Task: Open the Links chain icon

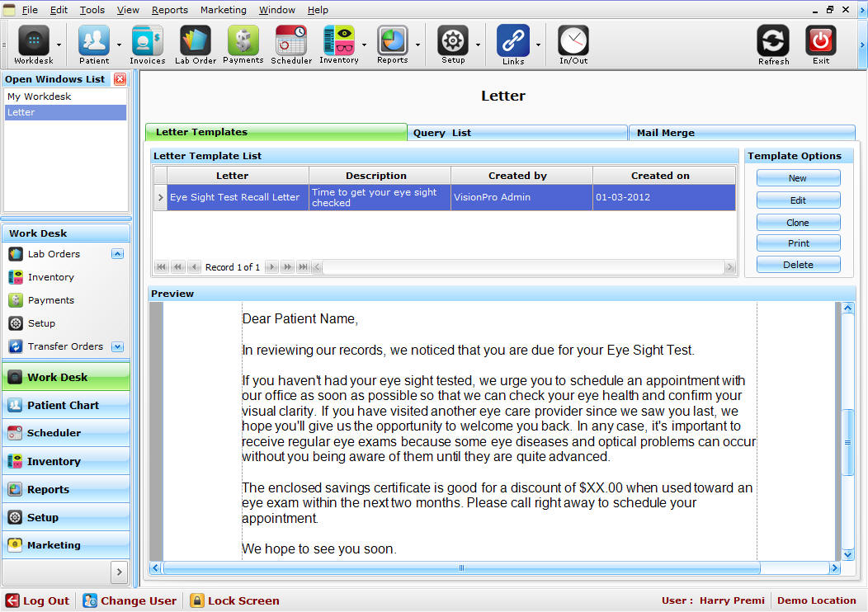Action: click(512, 42)
